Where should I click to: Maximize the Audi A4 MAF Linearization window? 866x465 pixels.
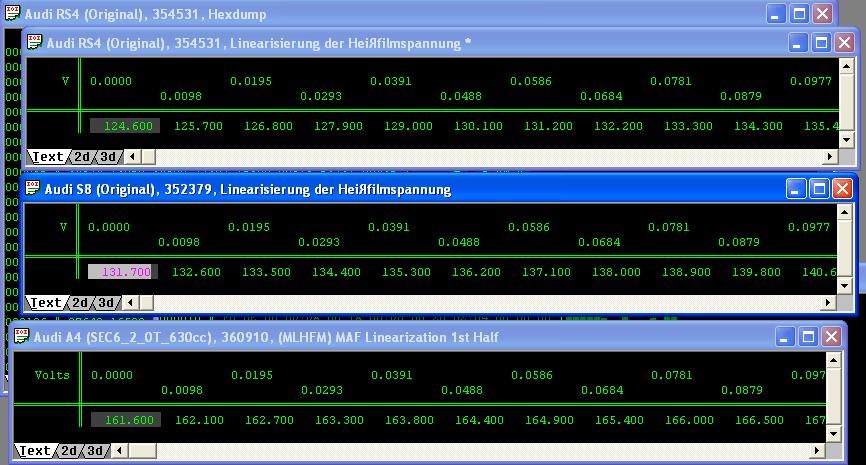(x=808, y=336)
